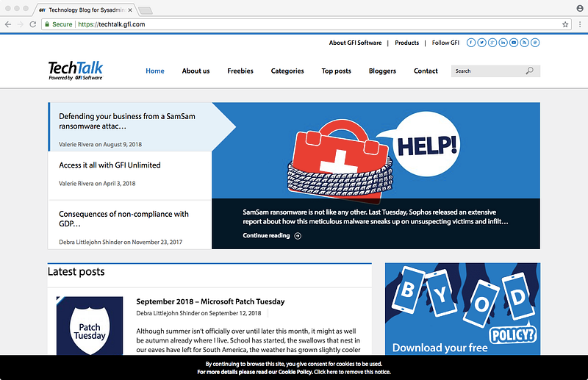
Task: Click the BYOD Policy download banner
Action: pyautogui.click(x=463, y=309)
